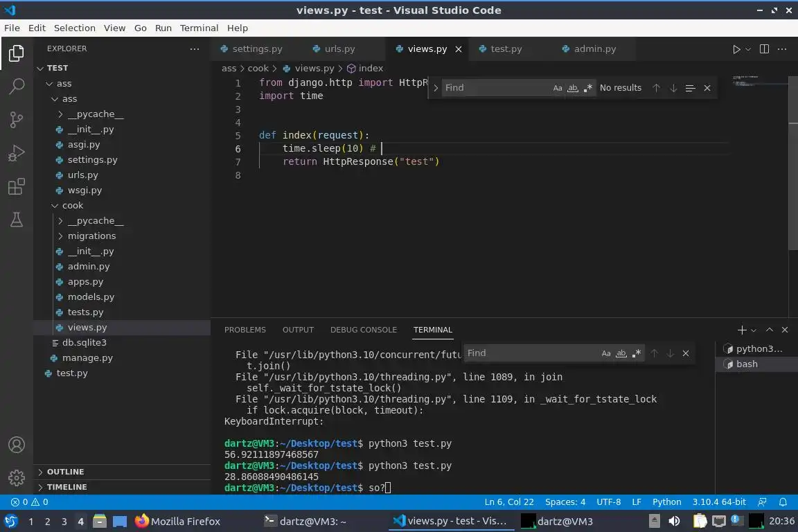Image resolution: width=798 pixels, height=532 pixels.
Task: Switch to the DEBUG CONSOLE tab
Action: pos(364,330)
